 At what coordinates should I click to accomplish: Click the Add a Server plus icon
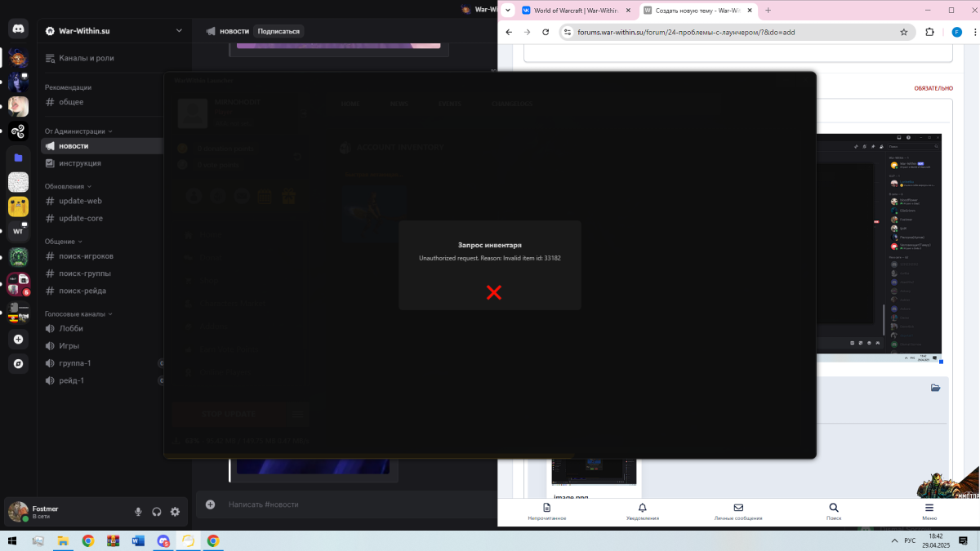point(18,339)
